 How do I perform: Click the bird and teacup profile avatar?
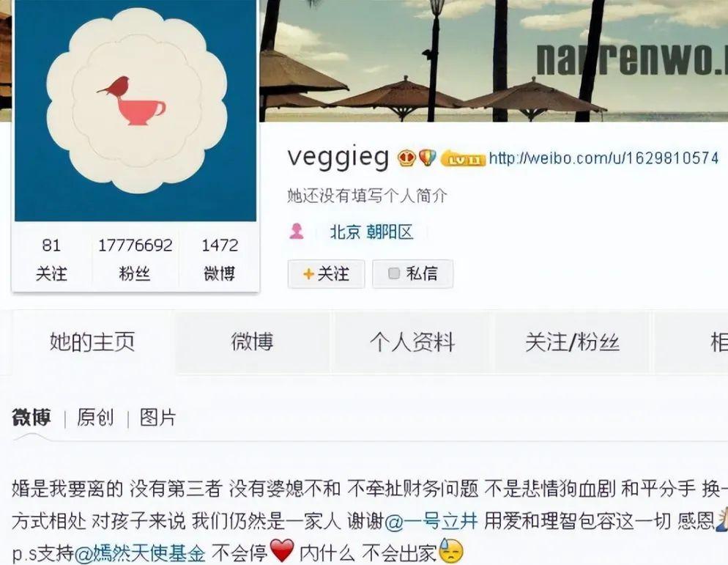point(135,111)
